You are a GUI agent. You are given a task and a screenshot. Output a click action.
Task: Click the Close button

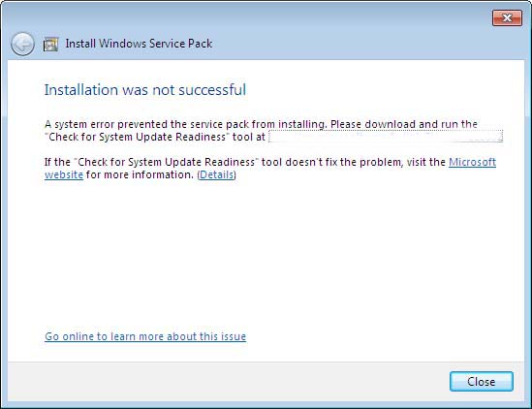click(x=481, y=382)
